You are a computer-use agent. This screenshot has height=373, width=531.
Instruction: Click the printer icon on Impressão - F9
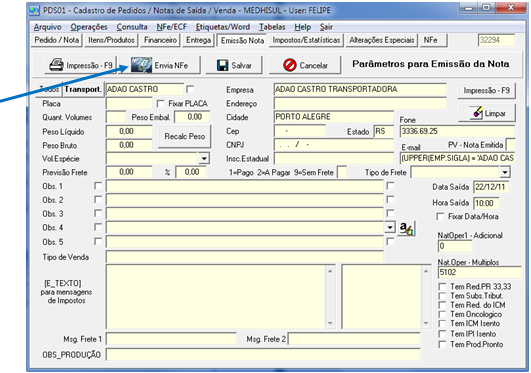56,65
